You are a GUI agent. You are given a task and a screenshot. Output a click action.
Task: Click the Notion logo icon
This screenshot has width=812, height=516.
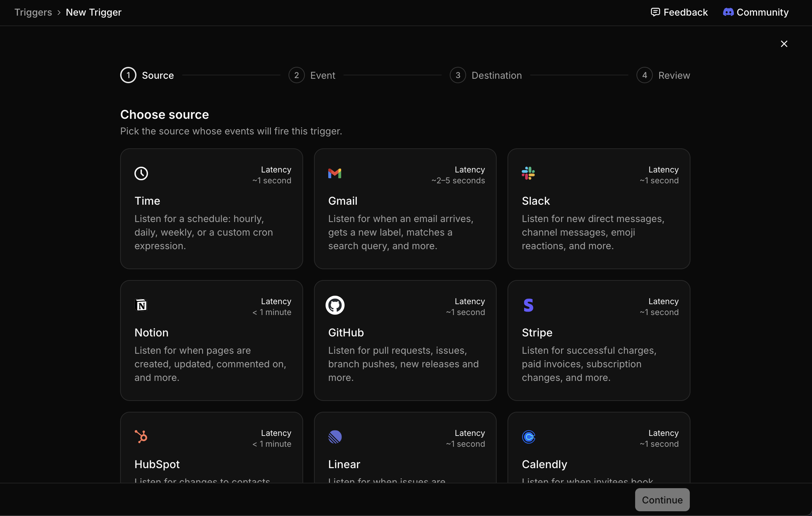coord(141,305)
